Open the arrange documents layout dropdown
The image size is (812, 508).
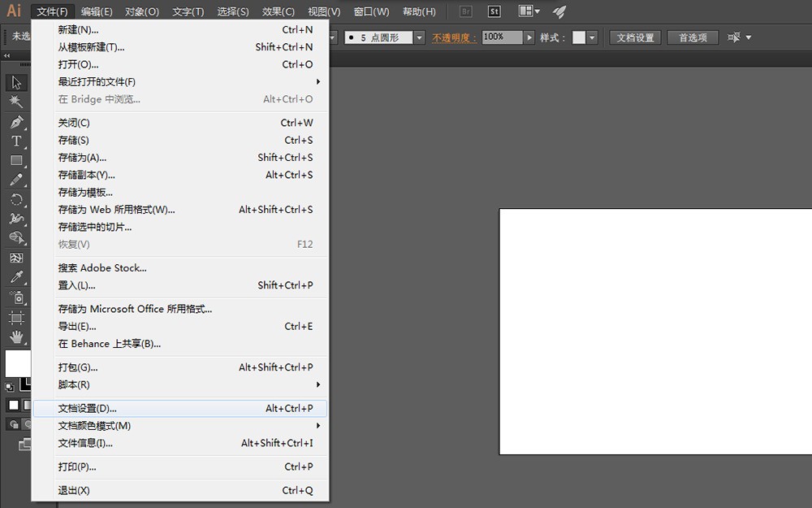529,12
